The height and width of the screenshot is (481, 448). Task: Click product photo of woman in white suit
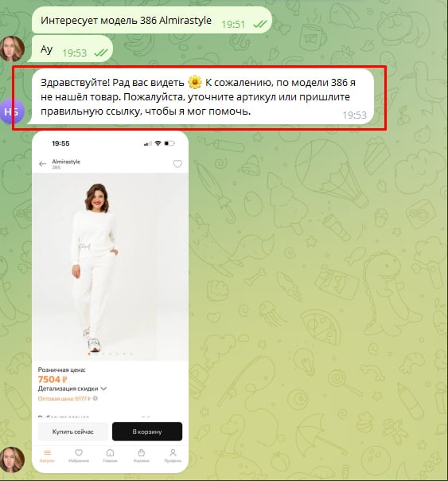110,267
